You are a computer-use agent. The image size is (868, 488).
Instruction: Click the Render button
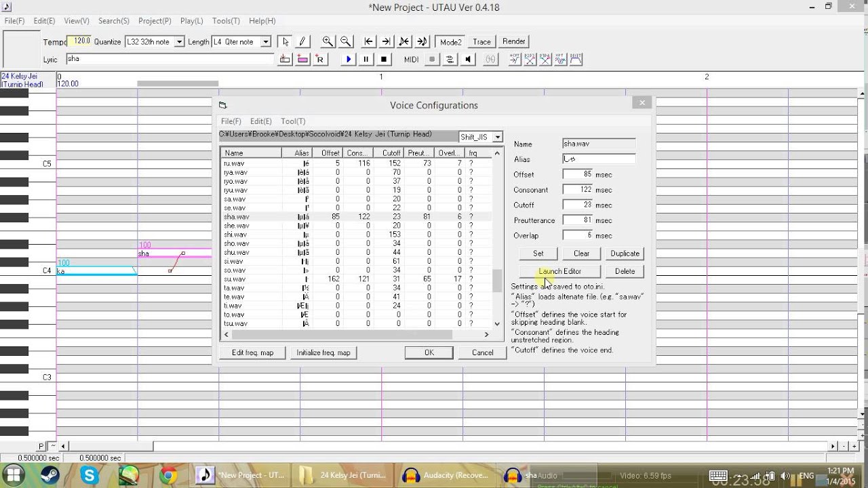514,41
